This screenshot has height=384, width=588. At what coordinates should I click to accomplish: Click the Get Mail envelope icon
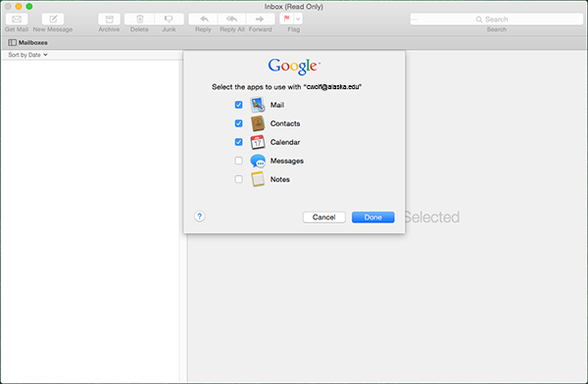(17, 19)
